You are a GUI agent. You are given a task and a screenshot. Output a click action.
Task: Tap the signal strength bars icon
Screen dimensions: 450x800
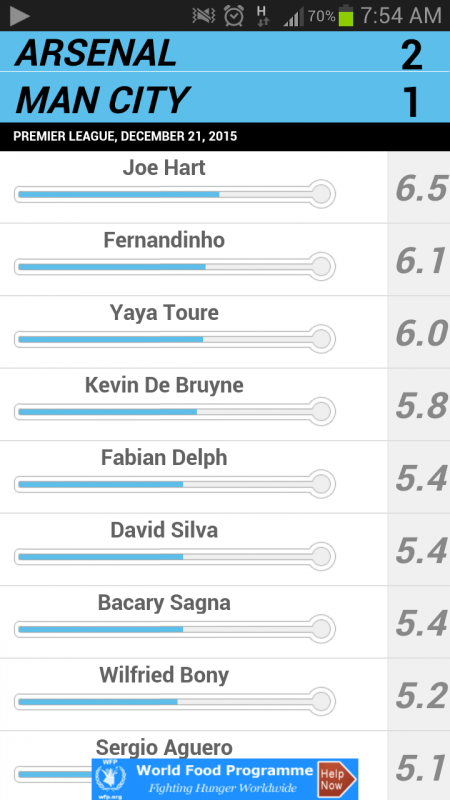coord(294,16)
